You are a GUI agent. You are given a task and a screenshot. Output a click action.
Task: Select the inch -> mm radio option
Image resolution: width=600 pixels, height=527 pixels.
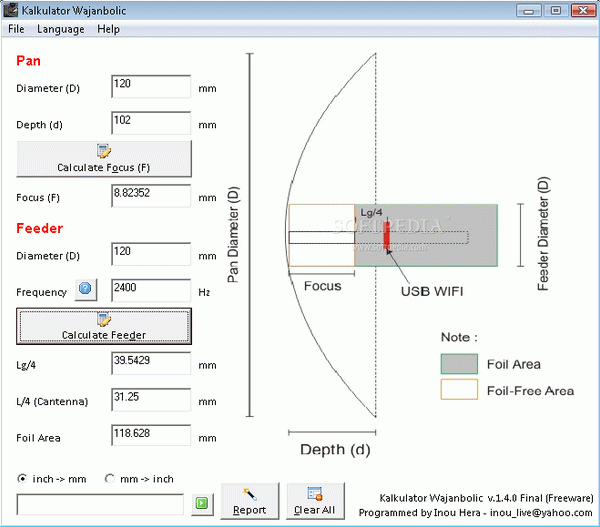23,479
